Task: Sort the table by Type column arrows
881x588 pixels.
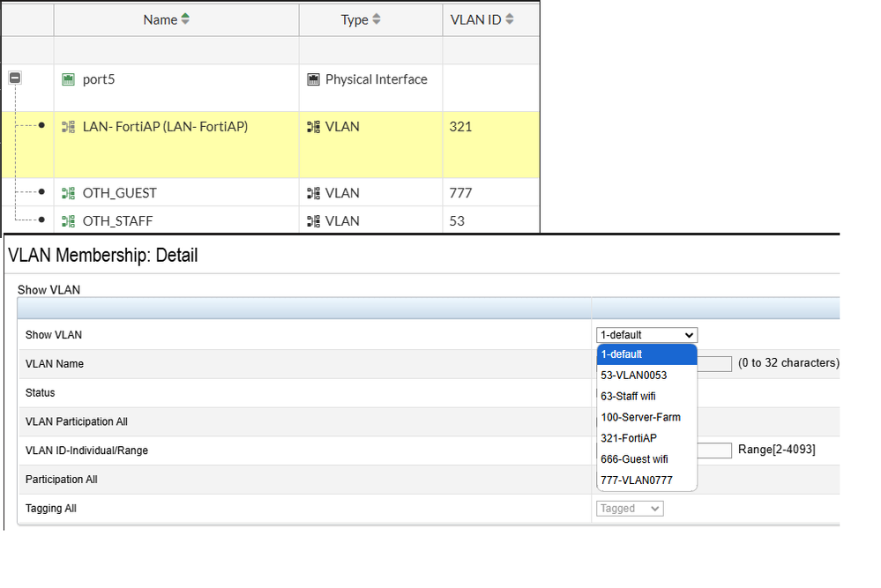Action: pyautogui.click(x=377, y=19)
